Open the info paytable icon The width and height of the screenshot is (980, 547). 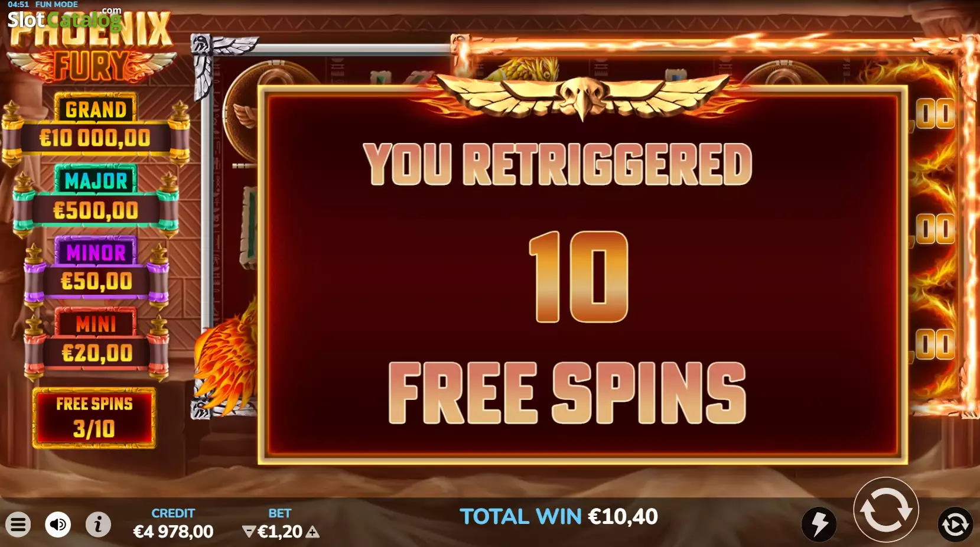tap(98, 525)
